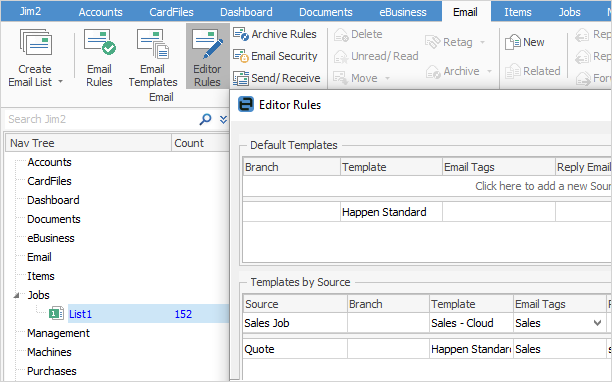Viewport: 612px width, 382px height.
Task: Click the Editor Rules window icon
Action: coord(246,105)
